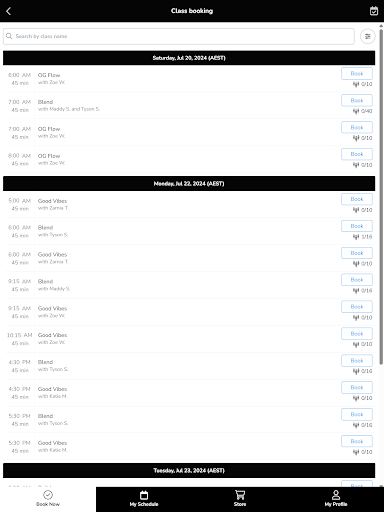Book Saturday 8:00 AM OG Flow class

pos(357,154)
